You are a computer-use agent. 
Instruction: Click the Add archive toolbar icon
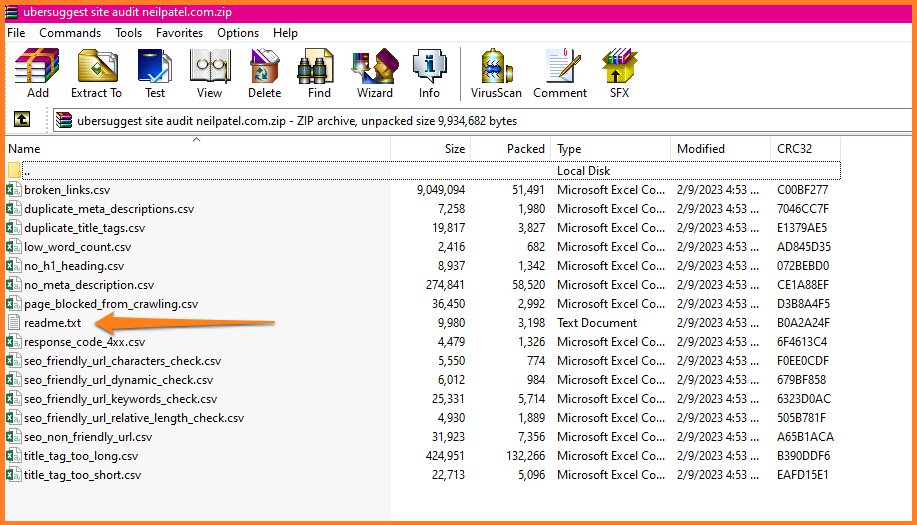coord(38,74)
